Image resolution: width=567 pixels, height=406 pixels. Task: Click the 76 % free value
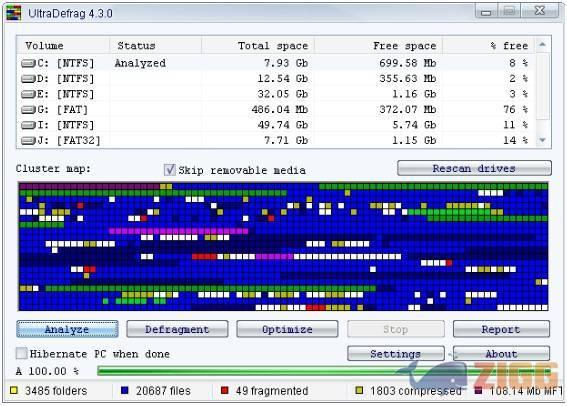pos(516,110)
